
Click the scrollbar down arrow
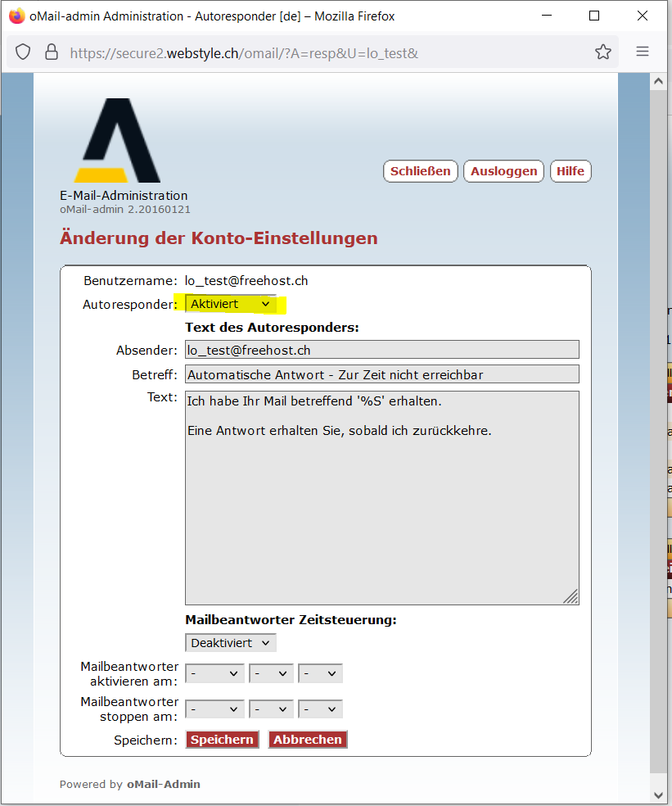pyautogui.click(x=659, y=795)
